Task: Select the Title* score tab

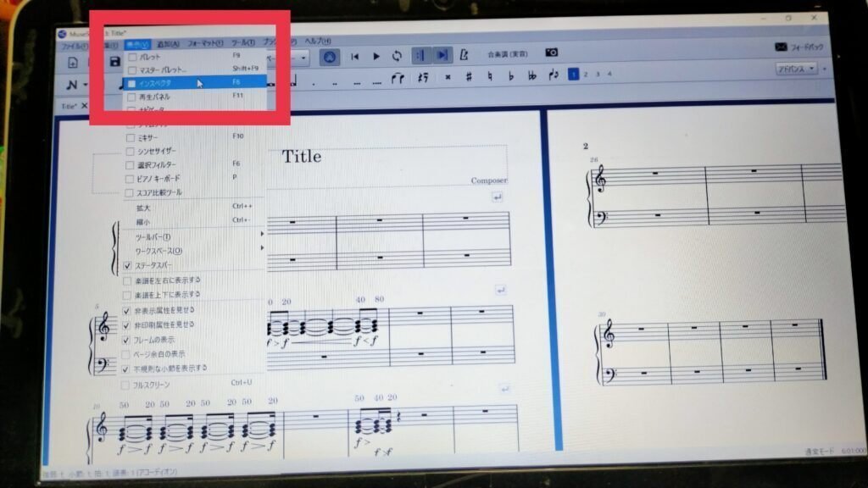Action: tap(70, 106)
